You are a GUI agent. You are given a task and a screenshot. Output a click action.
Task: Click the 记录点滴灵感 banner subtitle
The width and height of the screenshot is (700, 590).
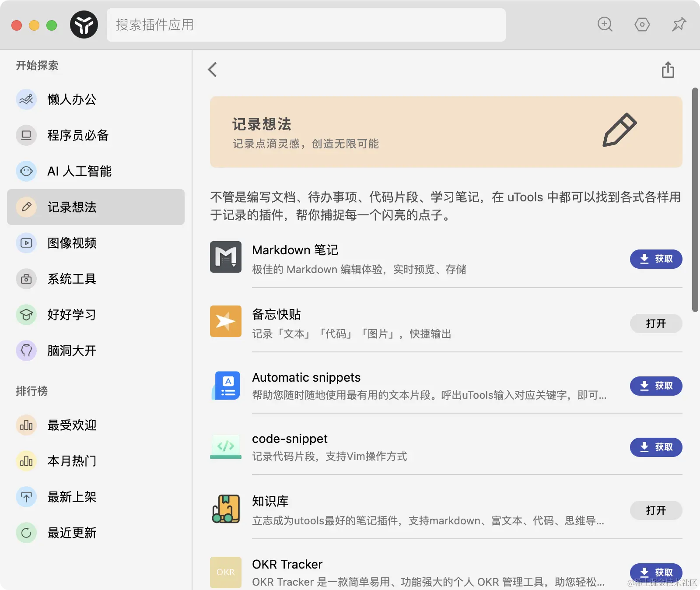click(x=306, y=144)
